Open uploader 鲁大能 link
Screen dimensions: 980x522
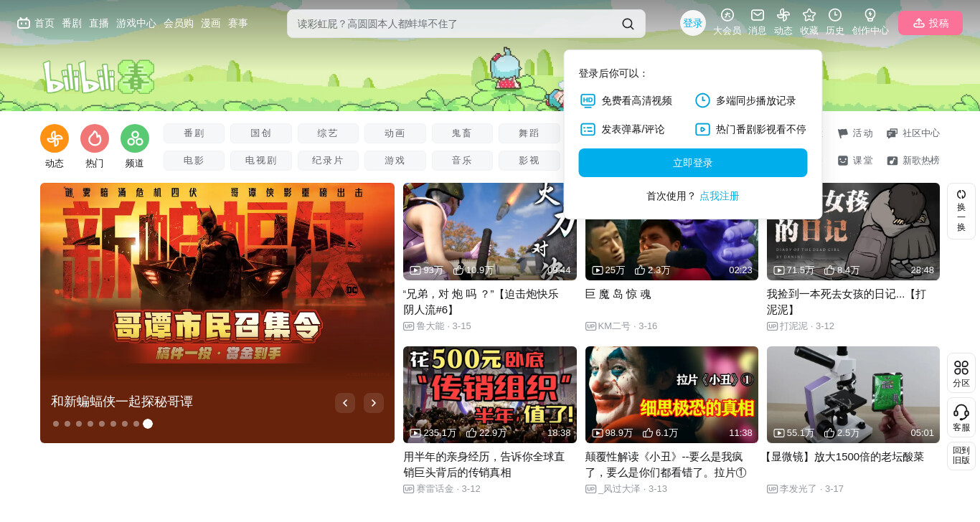437,326
